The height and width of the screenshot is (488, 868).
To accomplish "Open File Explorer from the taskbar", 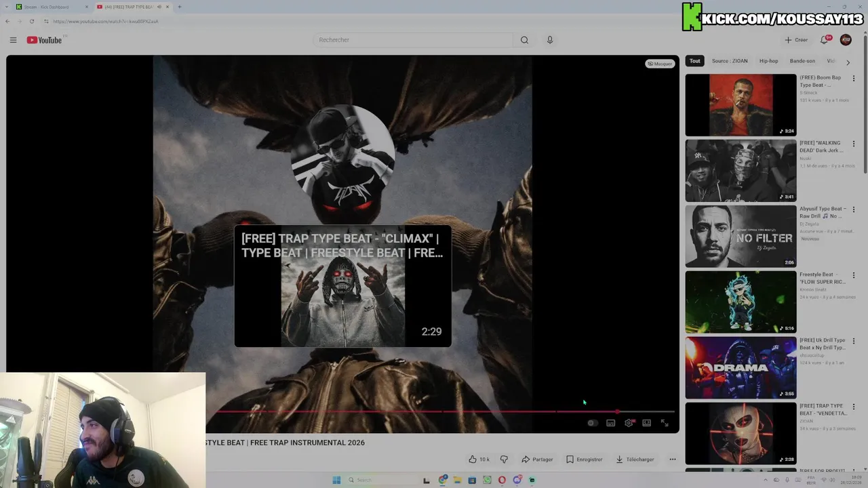I will [458, 480].
